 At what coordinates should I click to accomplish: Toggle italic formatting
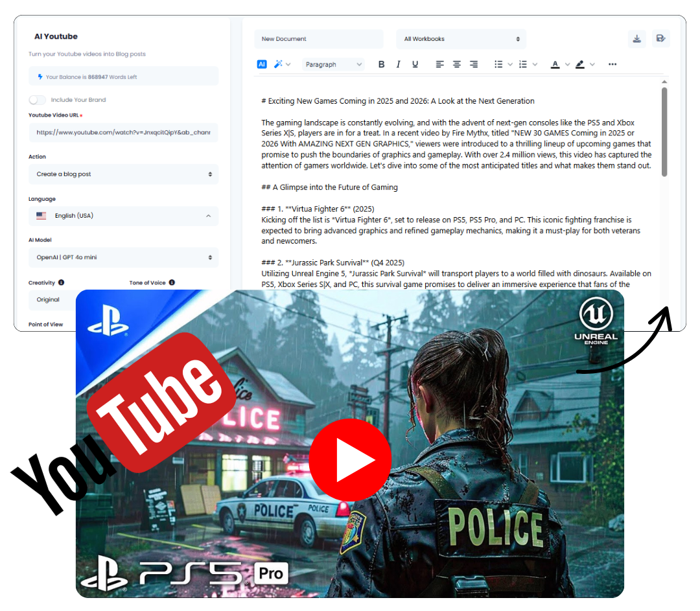(x=398, y=64)
